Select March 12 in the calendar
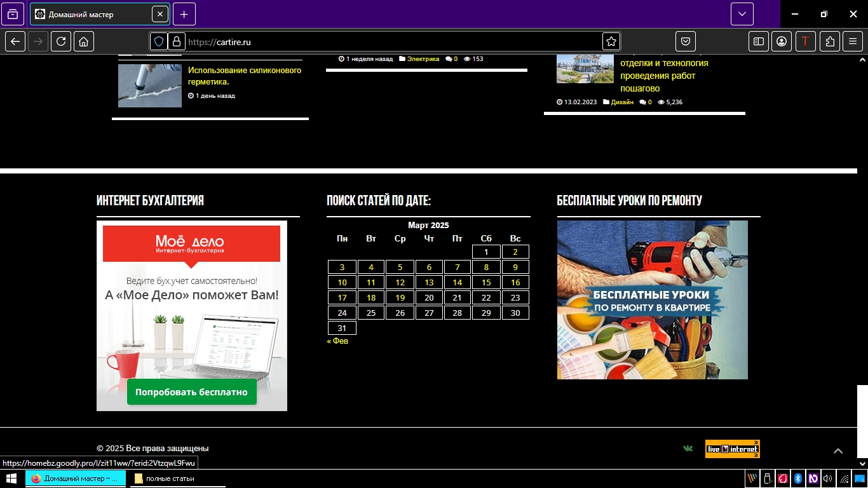 click(x=400, y=282)
